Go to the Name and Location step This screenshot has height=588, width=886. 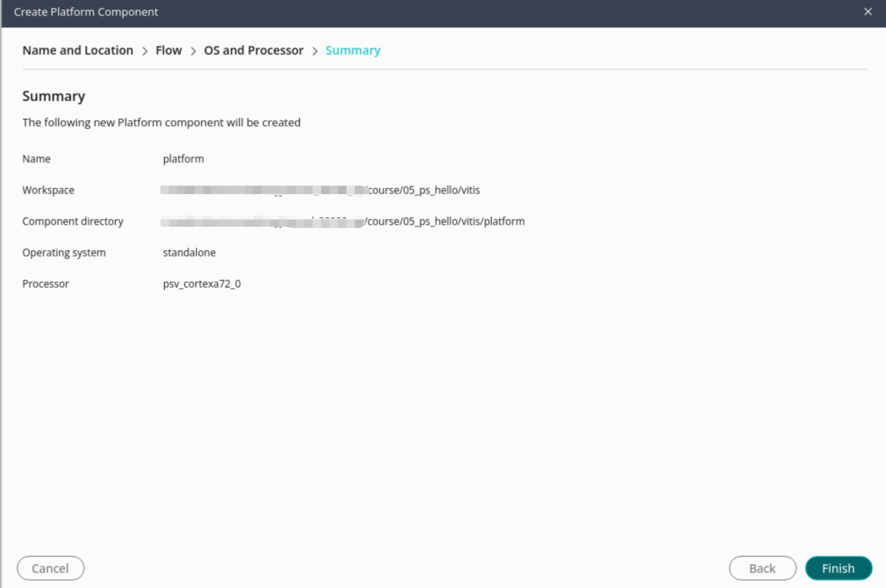(78, 50)
